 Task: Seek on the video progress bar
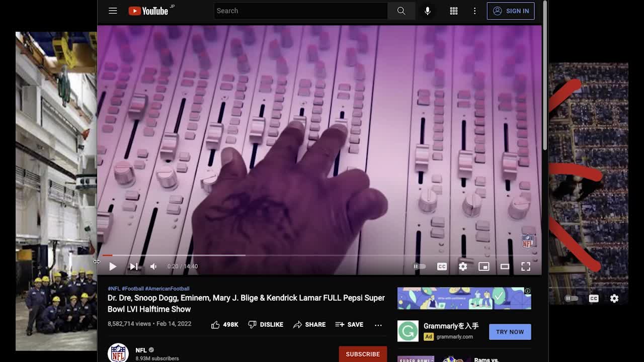point(319,255)
